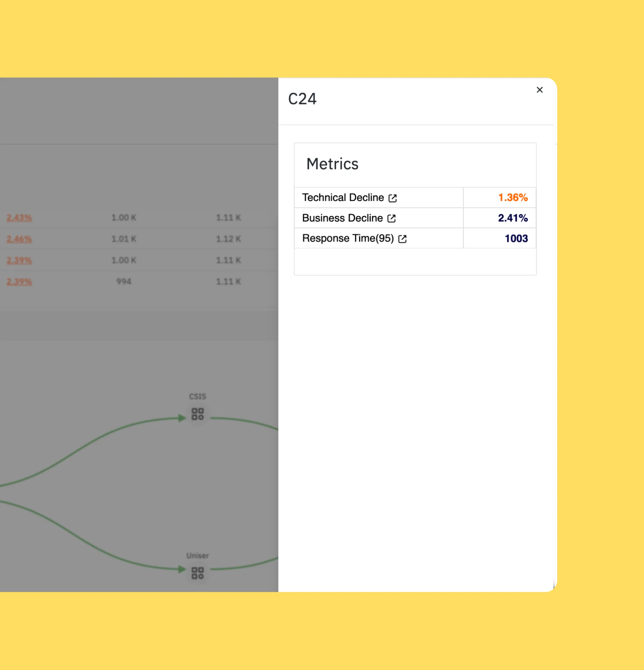
Task: Click the 2.46% percentage link
Action: tap(19, 239)
